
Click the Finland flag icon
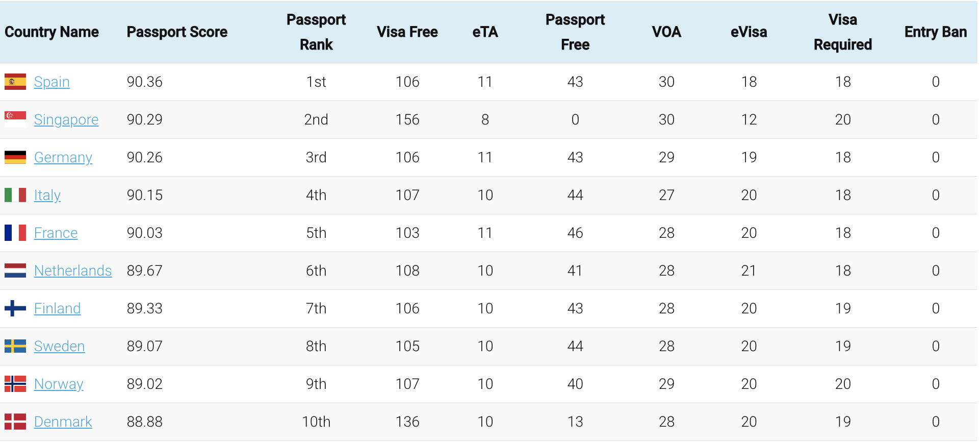[x=15, y=308]
